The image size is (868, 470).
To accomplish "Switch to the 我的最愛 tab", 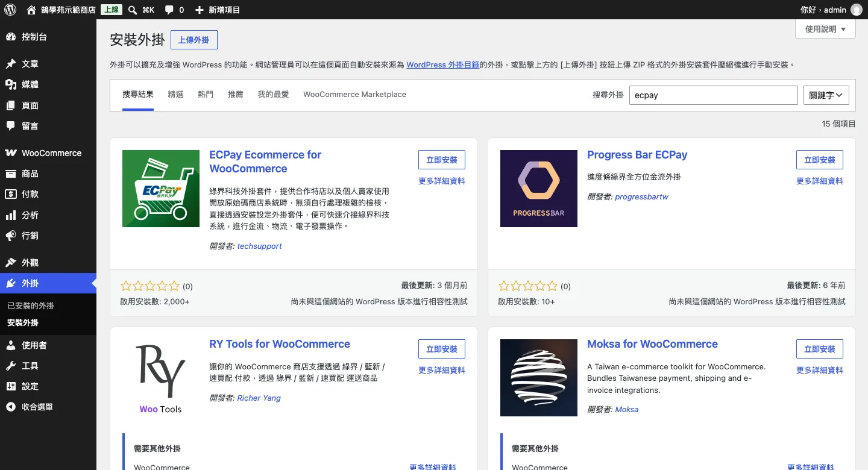I will click(x=274, y=95).
